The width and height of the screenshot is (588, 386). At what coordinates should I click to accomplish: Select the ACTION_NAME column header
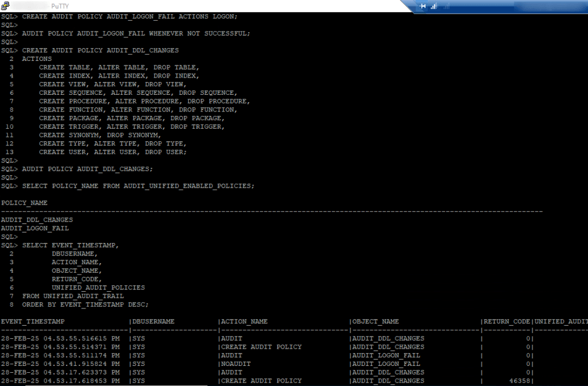coord(245,321)
